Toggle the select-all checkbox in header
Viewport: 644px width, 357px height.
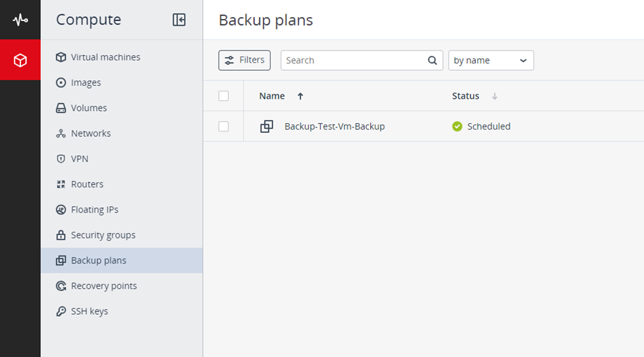[224, 96]
